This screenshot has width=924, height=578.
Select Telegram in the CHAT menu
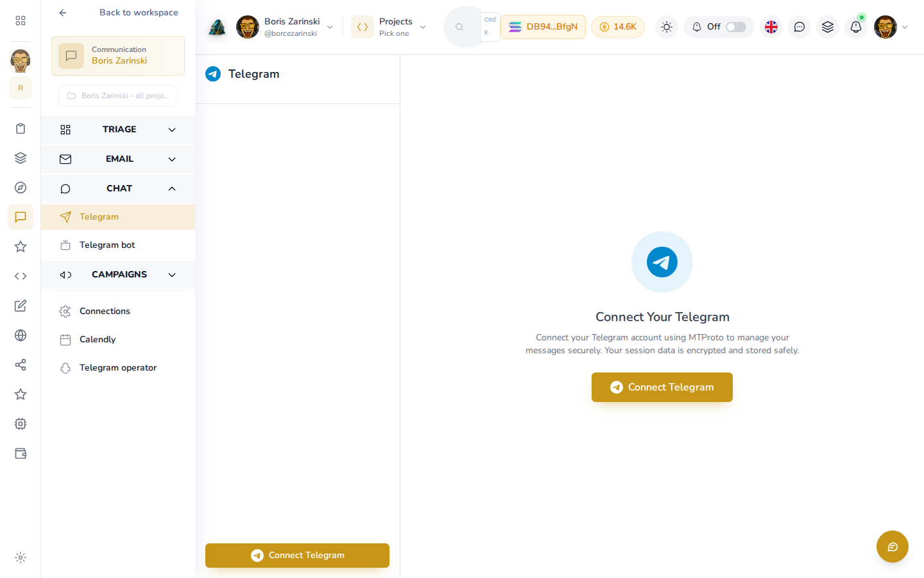pyautogui.click(x=118, y=217)
